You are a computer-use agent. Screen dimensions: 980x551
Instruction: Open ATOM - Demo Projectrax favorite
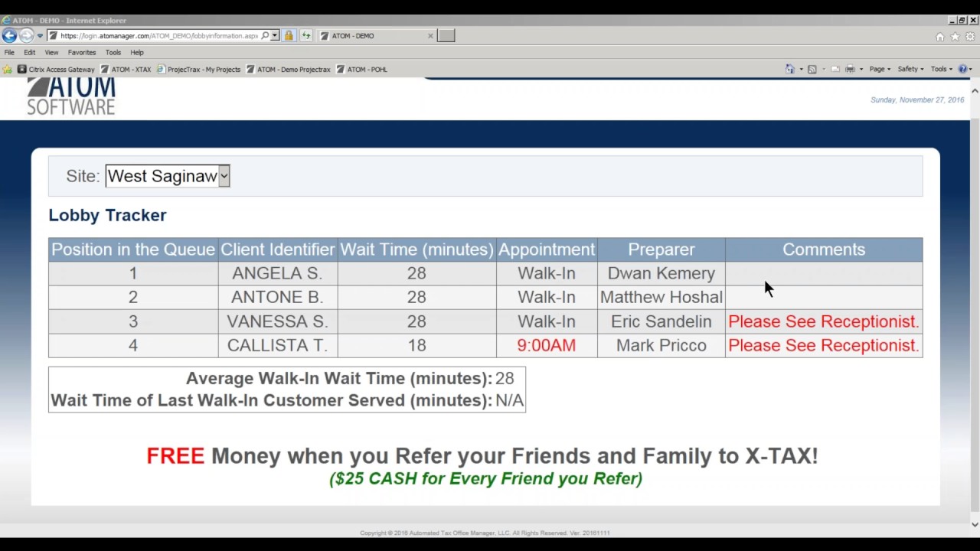click(288, 70)
